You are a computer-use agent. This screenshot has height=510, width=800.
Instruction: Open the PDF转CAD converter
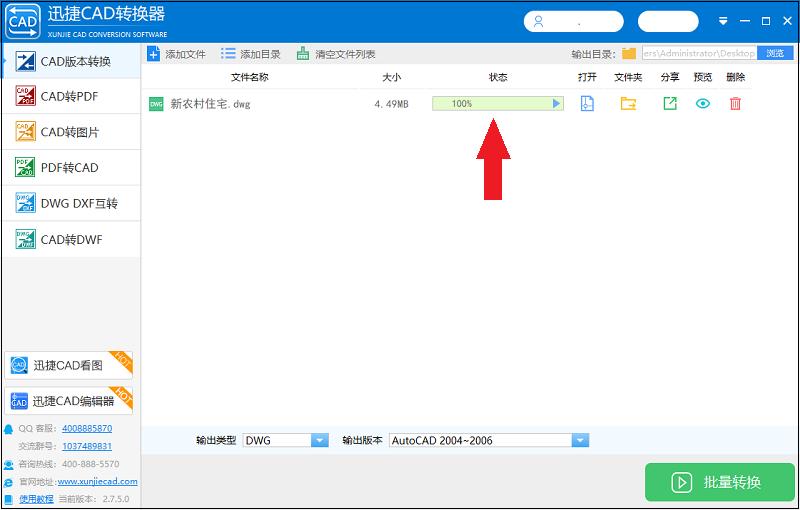tap(71, 168)
